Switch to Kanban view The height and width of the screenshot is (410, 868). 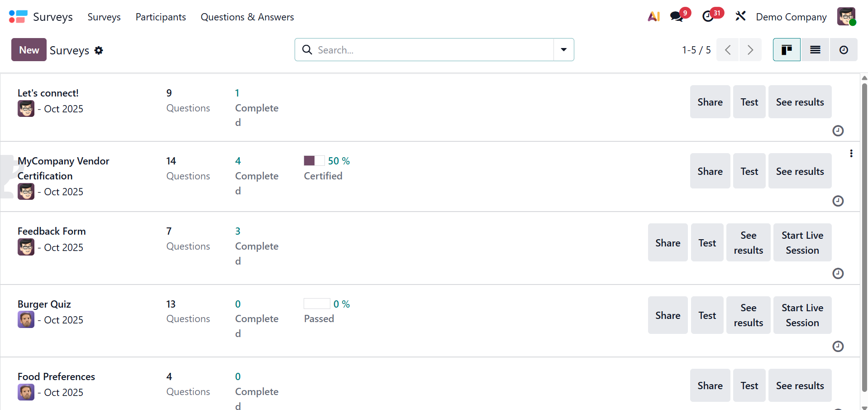tap(787, 50)
